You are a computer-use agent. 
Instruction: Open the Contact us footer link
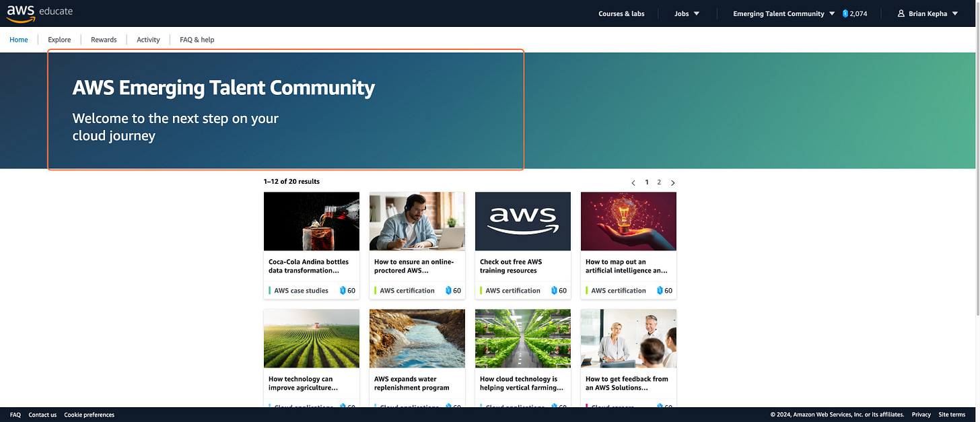coord(42,415)
